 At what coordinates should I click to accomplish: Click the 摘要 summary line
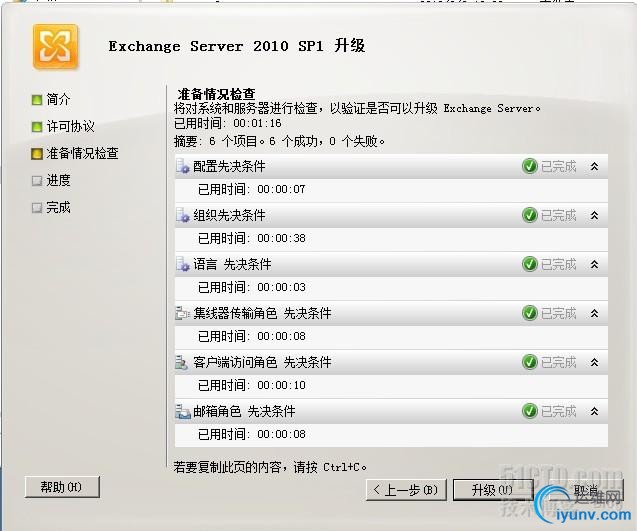coord(280,141)
